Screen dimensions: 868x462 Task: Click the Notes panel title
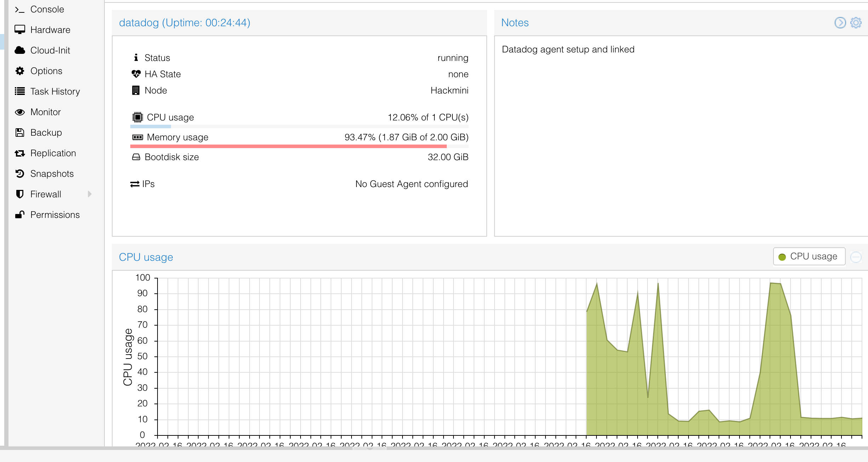(515, 23)
